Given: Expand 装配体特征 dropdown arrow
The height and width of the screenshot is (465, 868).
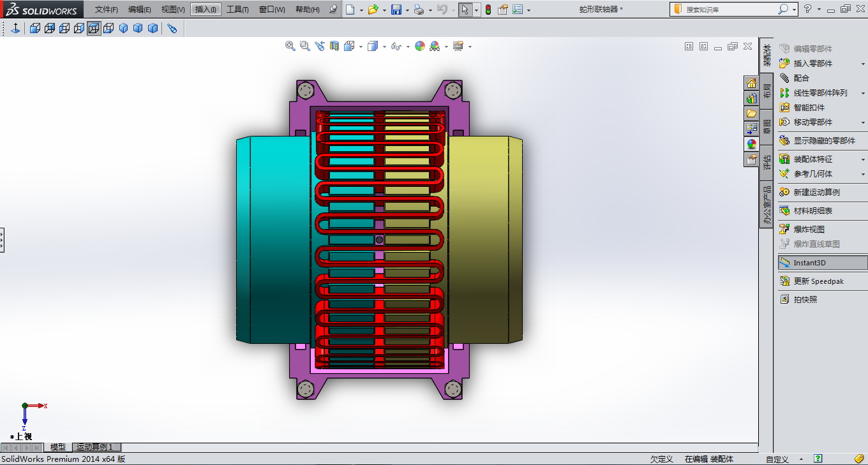Looking at the screenshot, I should (863, 159).
